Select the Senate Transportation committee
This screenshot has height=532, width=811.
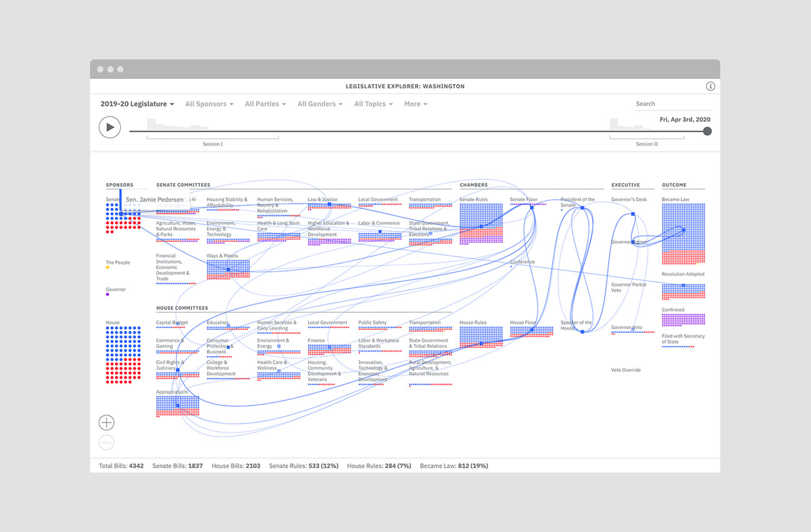431,202
